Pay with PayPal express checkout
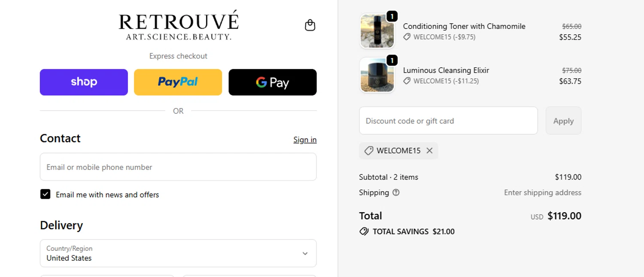 (x=178, y=82)
